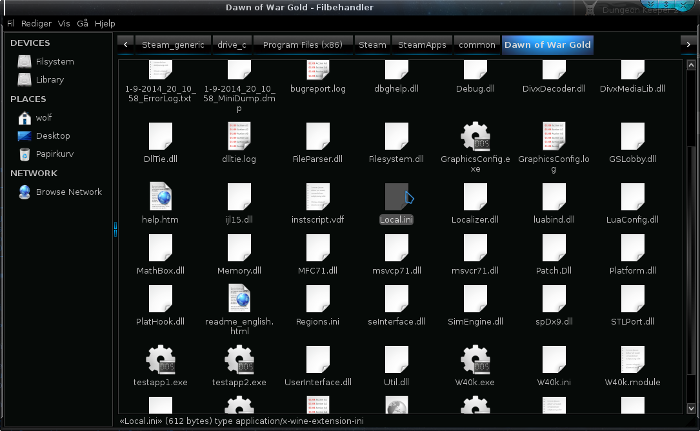Viewport: 700px width, 431px height.
Task: Select the ErrorLog.txt file icon
Action: coord(160,70)
